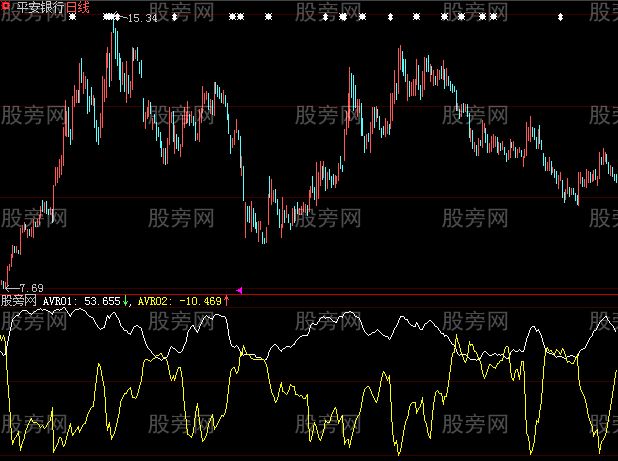
Task: Click the lowest candlestick beside the 7.69 label
Action: 6,278
